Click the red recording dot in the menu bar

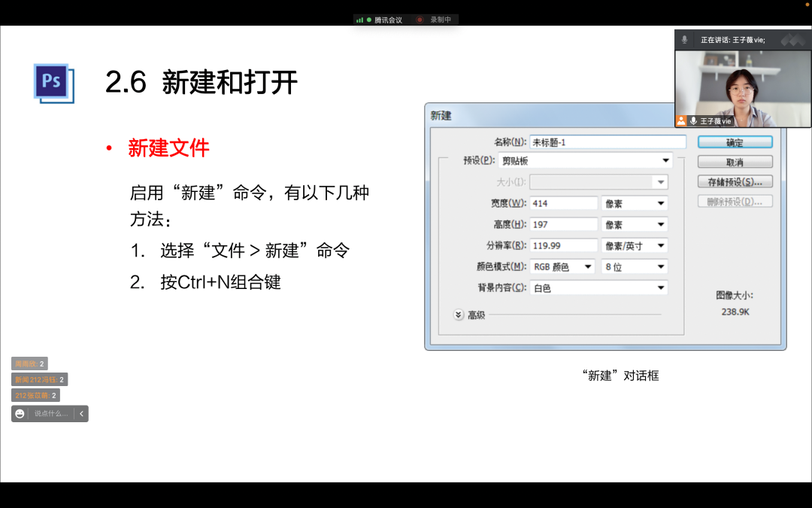pos(420,20)
